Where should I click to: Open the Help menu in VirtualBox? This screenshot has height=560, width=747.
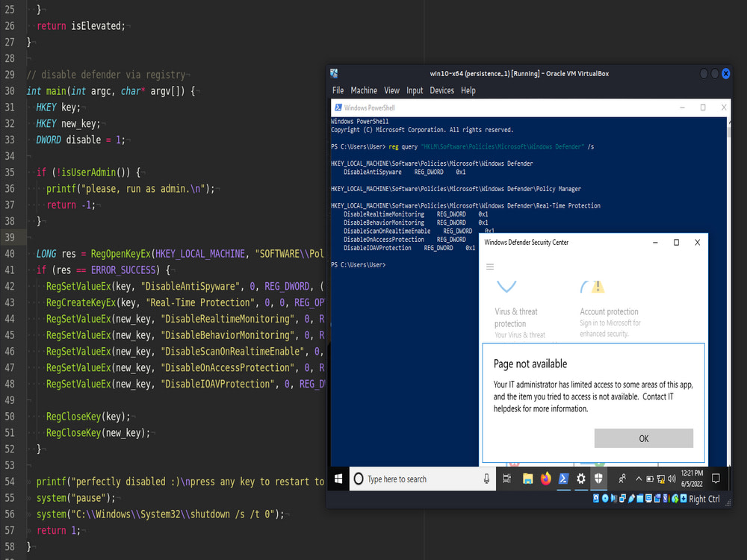468,90
